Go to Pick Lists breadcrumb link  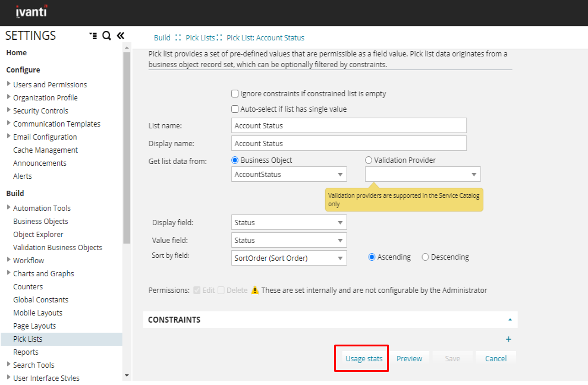[x=200, y=37]
